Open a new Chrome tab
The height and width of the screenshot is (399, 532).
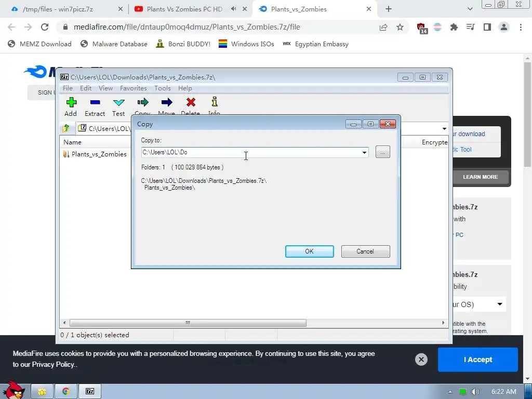pos(389,9)
